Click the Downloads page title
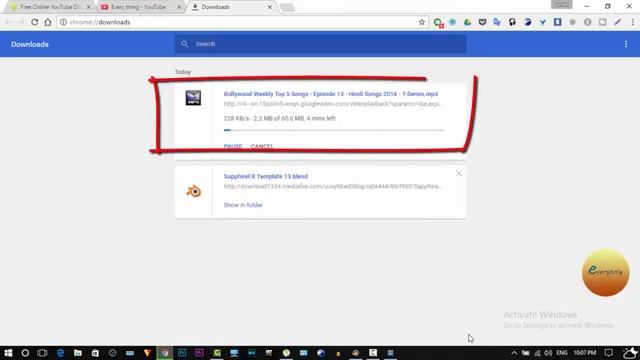This screenshot has width=640, height=360. [x=30, y=44]
